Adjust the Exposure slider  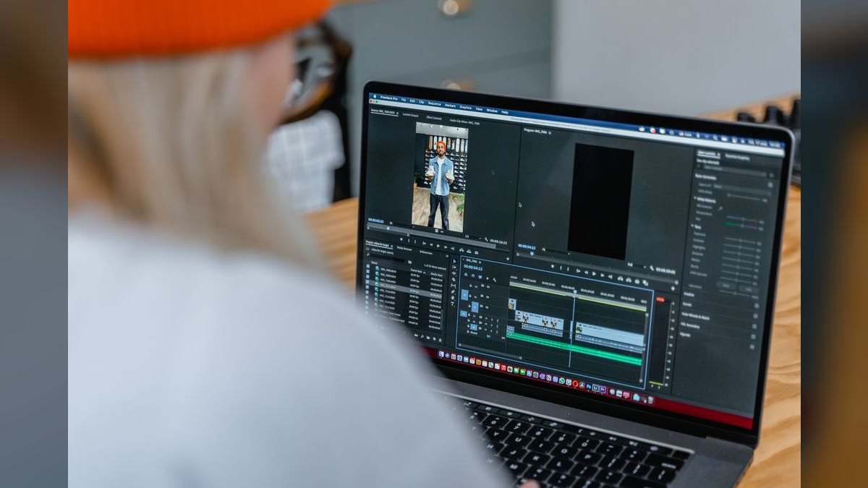click(x=740, y=240)
